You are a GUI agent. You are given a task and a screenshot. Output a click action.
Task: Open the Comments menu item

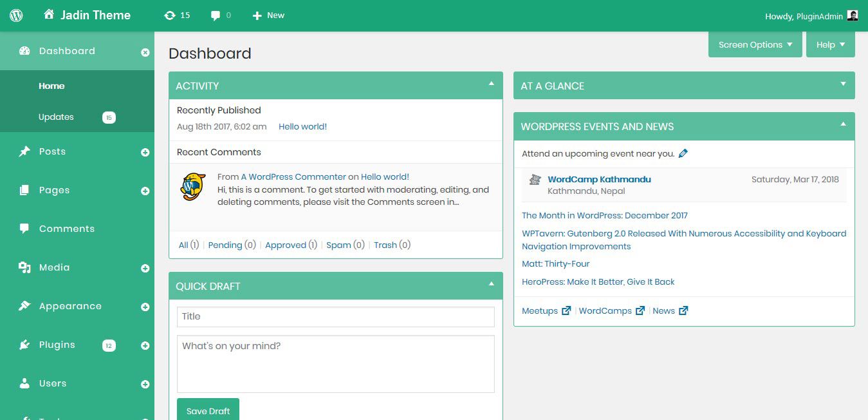[67, 229]
